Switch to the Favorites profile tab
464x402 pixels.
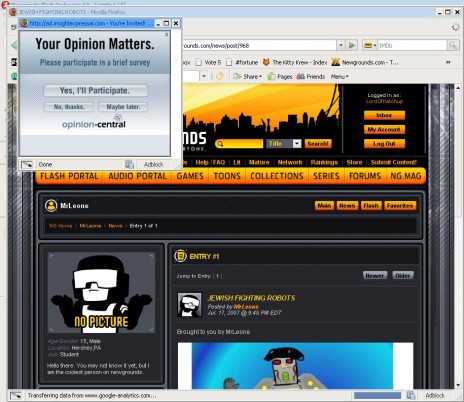pos(400,206)
